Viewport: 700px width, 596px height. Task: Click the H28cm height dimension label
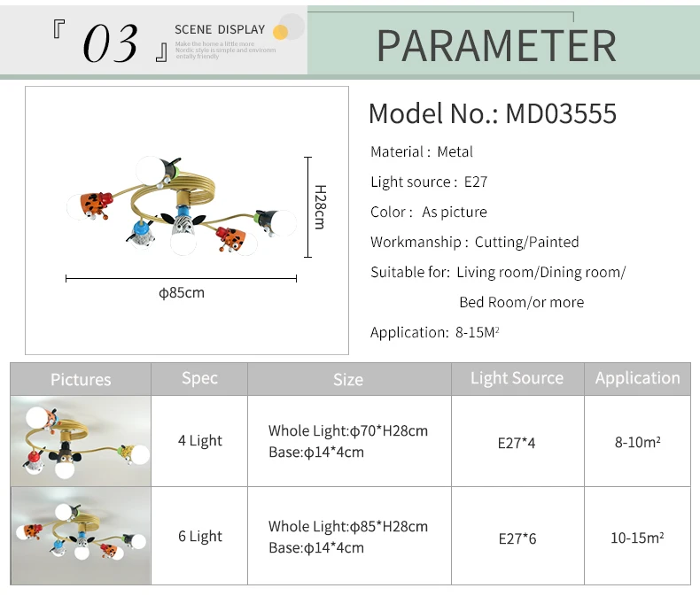320,207
